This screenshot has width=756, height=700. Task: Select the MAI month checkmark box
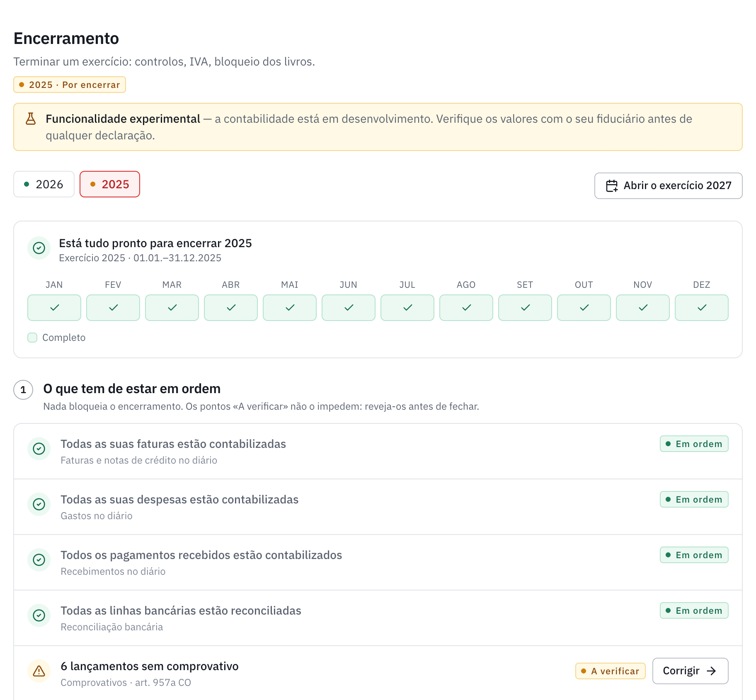(290, 308)
